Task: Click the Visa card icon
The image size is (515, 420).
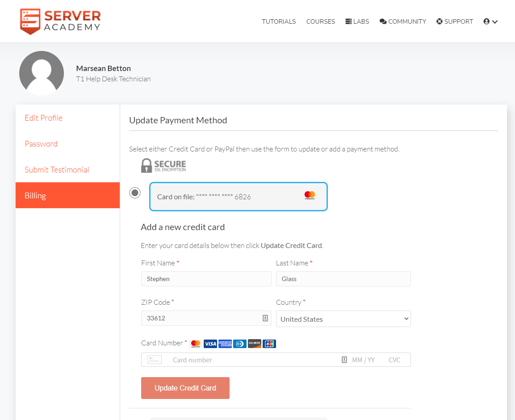Action: coord(210,344)
